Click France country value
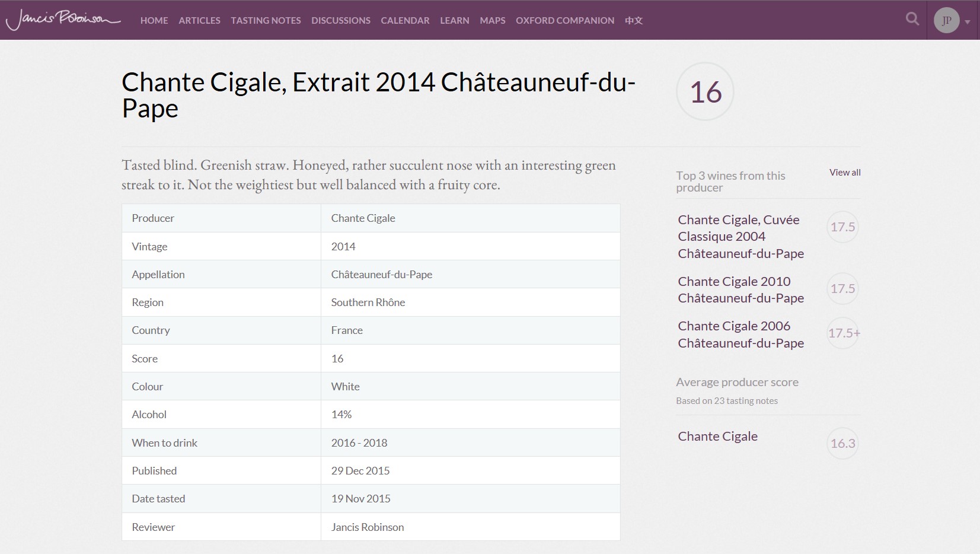Viewport: 980px width, 554px height. [347, 330]
